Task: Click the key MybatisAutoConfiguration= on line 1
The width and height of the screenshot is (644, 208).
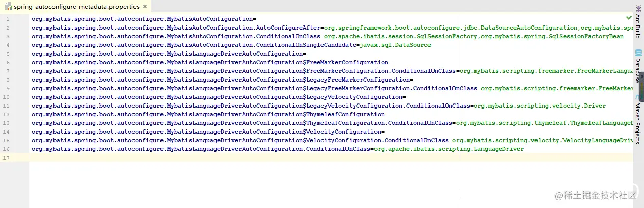Action: [x=211, y=19]
